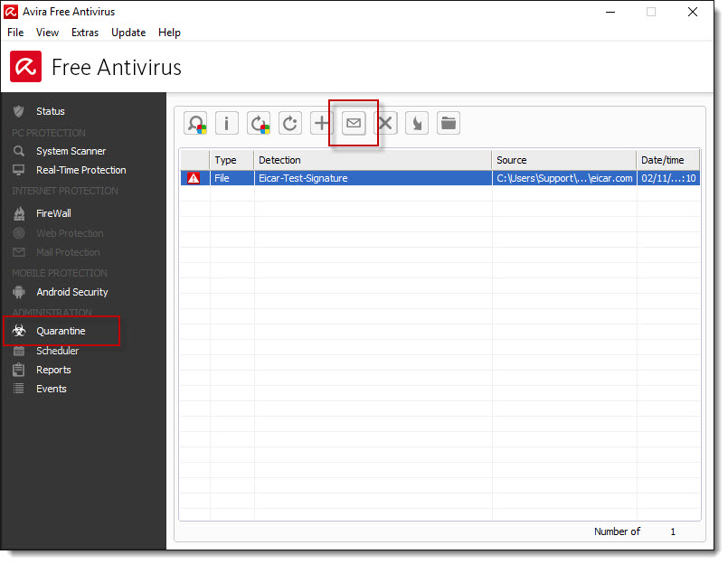Sort by Detection column header
The image size is (728, 564).
point(373,160)
